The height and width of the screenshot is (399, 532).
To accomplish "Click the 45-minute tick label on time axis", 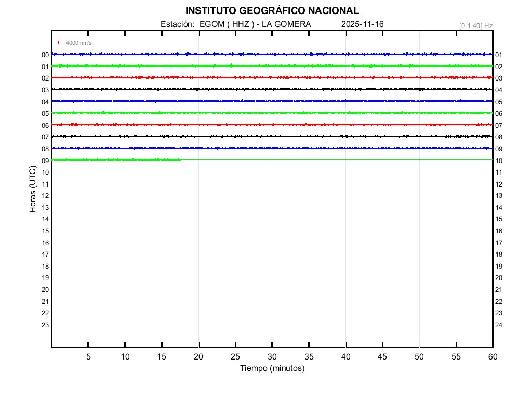I will click(382, 356).
